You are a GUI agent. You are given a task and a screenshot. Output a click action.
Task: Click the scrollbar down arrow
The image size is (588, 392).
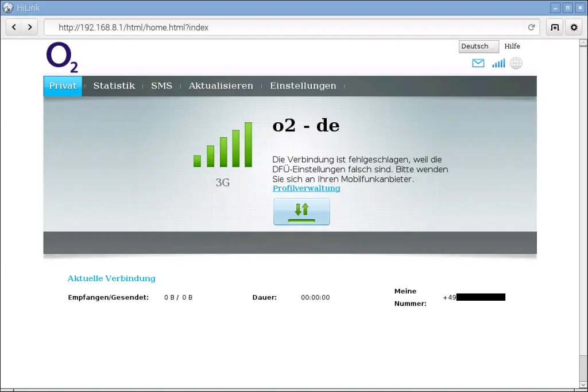[583, 385]
